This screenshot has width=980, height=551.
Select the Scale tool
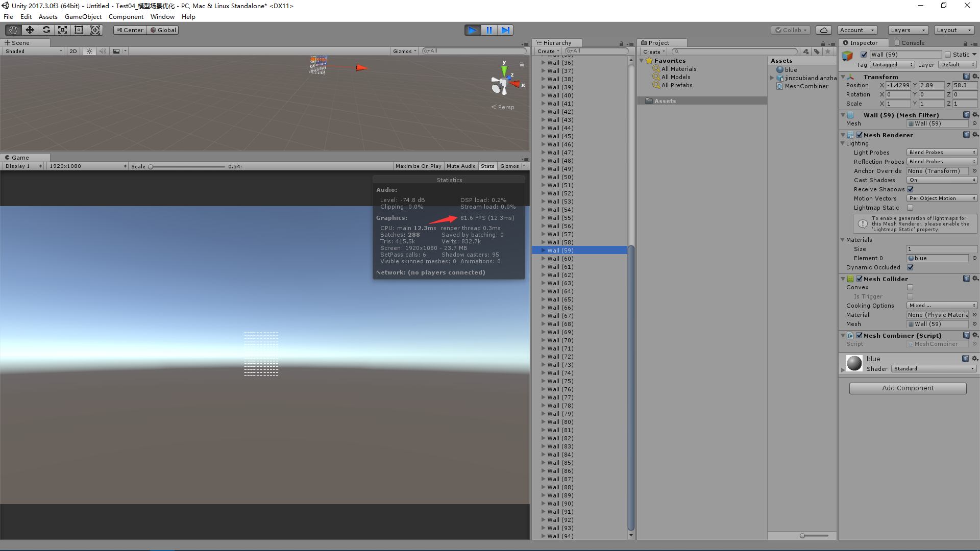tap(62, 30)
